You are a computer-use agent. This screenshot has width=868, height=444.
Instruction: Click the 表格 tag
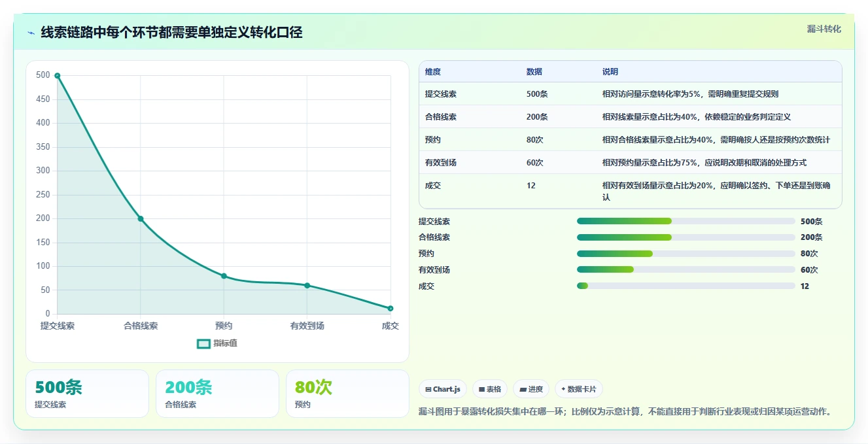[490, 389]
